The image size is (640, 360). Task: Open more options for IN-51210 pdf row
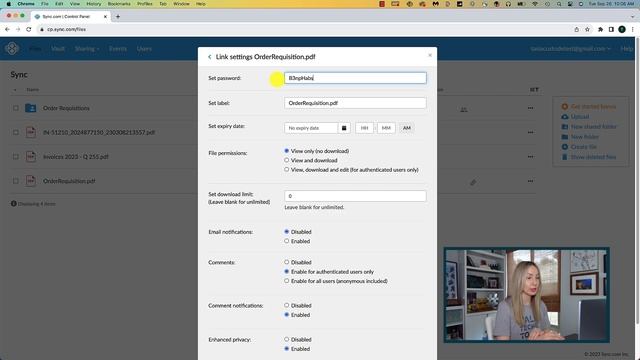tap(530, 132)
